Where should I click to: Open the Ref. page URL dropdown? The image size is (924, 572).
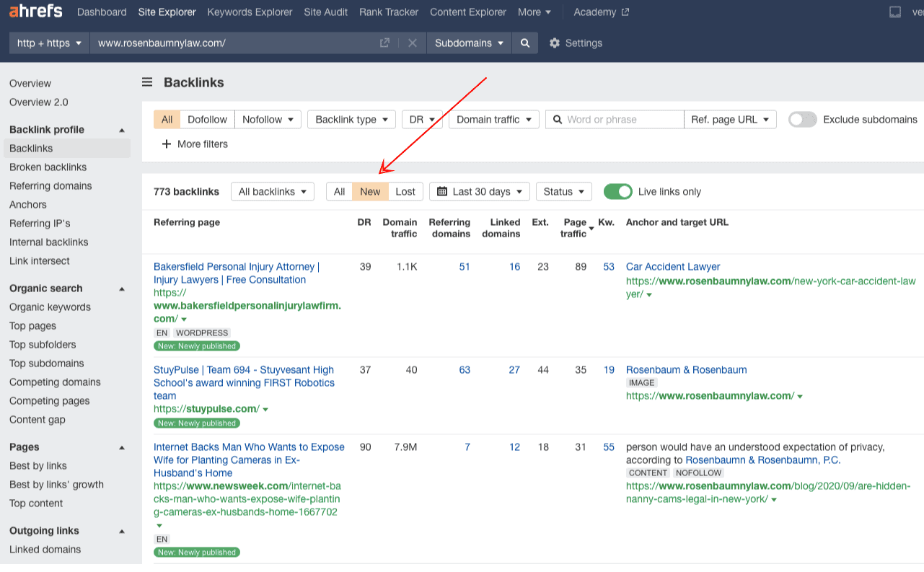tap(730, 120)
